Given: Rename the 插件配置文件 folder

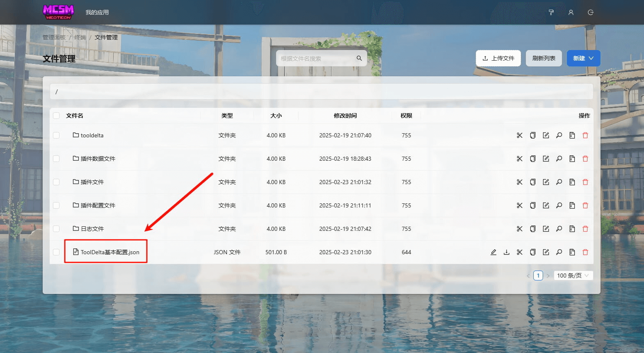Looking at the screenshot, I should pos(546,205).
